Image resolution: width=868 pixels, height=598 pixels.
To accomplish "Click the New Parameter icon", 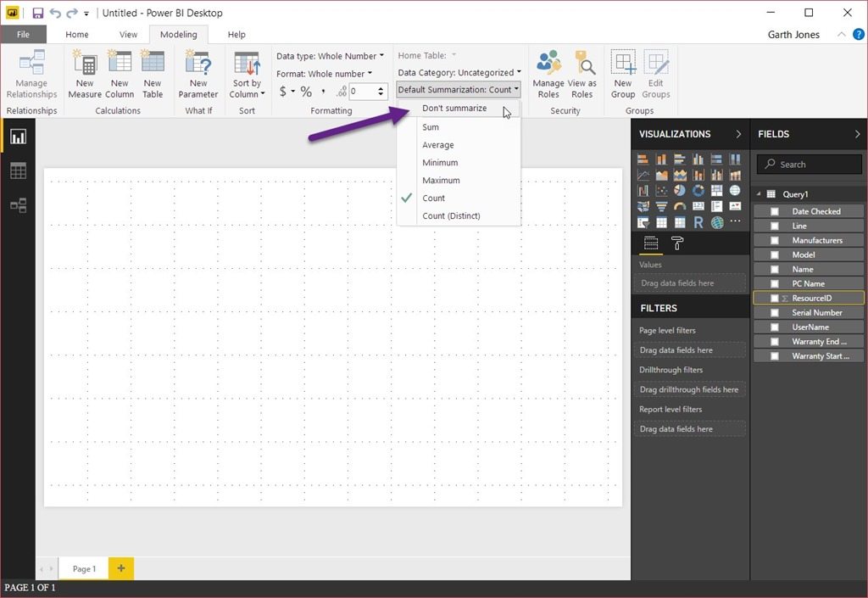I will click(198, 62).
